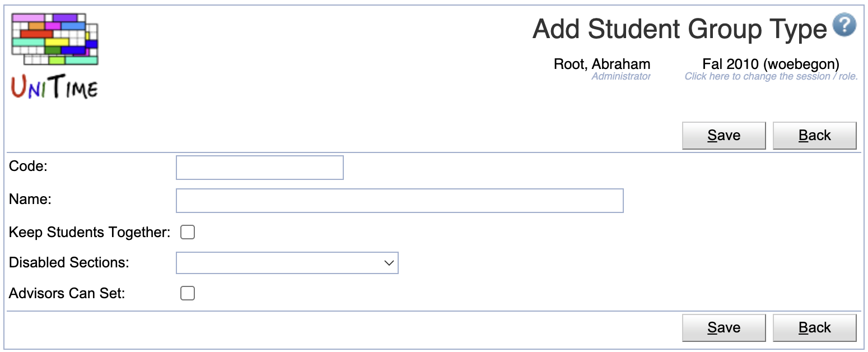868x352 pixels.
Task: Click the user name Root, Abraham
Action: click(602, 64)
